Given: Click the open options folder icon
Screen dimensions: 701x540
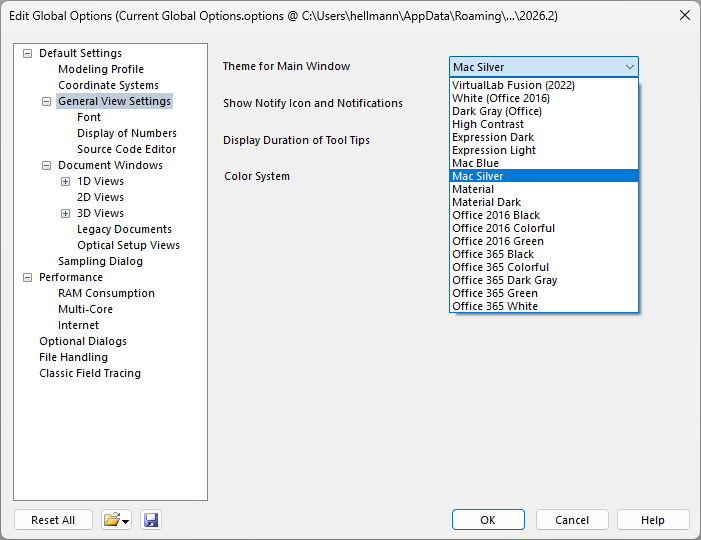Looking at the screenshot, I should point(116,520).
